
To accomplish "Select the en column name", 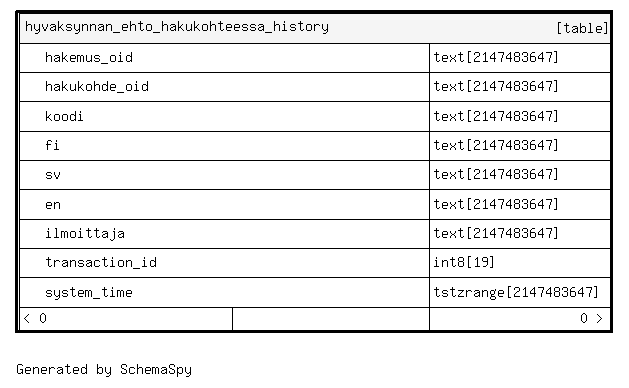I will coord(53,205).
